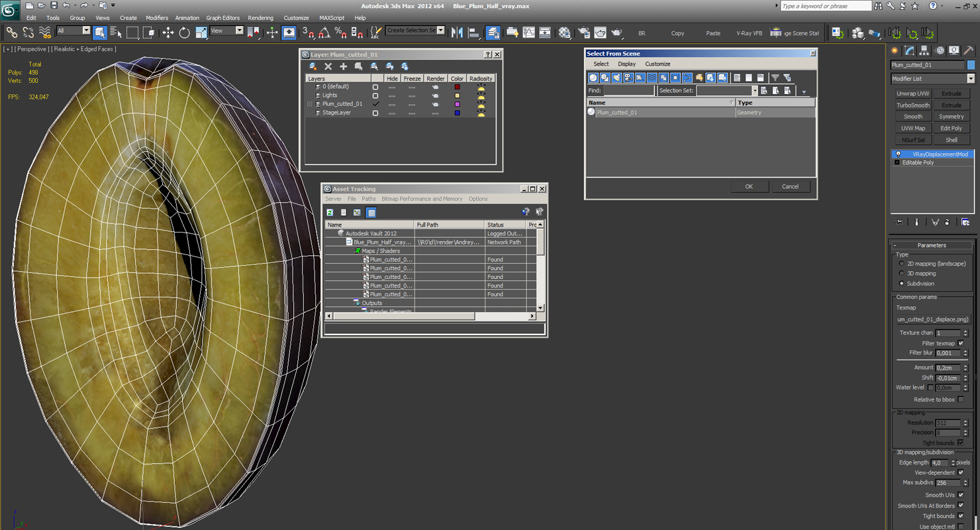Click the V-Ray VFB toolbar button
980x530 pixels.
[749, 33]
